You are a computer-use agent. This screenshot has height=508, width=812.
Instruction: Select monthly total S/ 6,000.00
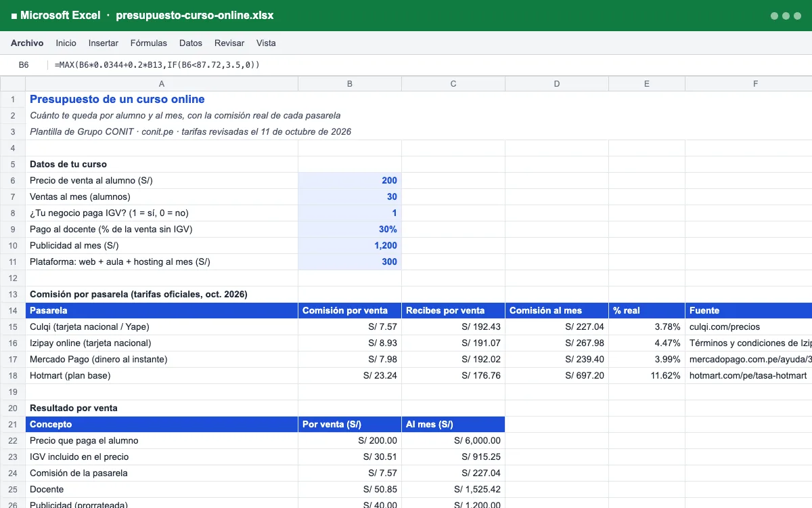453,440
